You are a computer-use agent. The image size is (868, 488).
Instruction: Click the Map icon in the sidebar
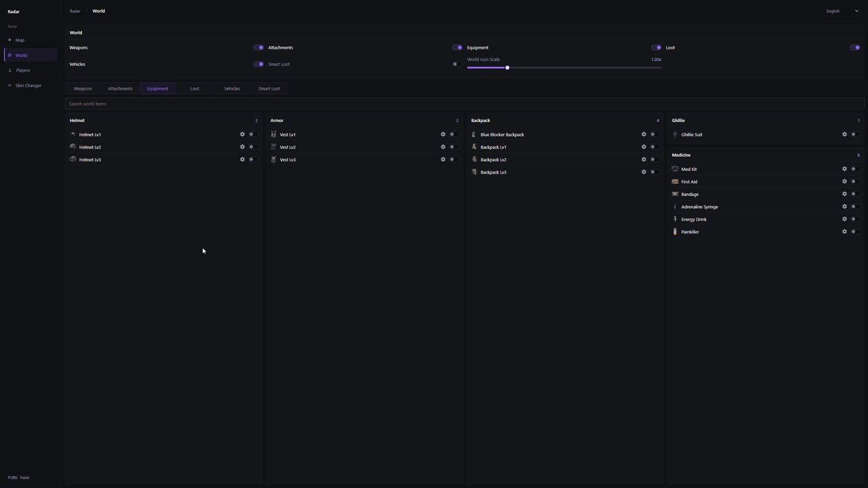click(x=9, y=40)
